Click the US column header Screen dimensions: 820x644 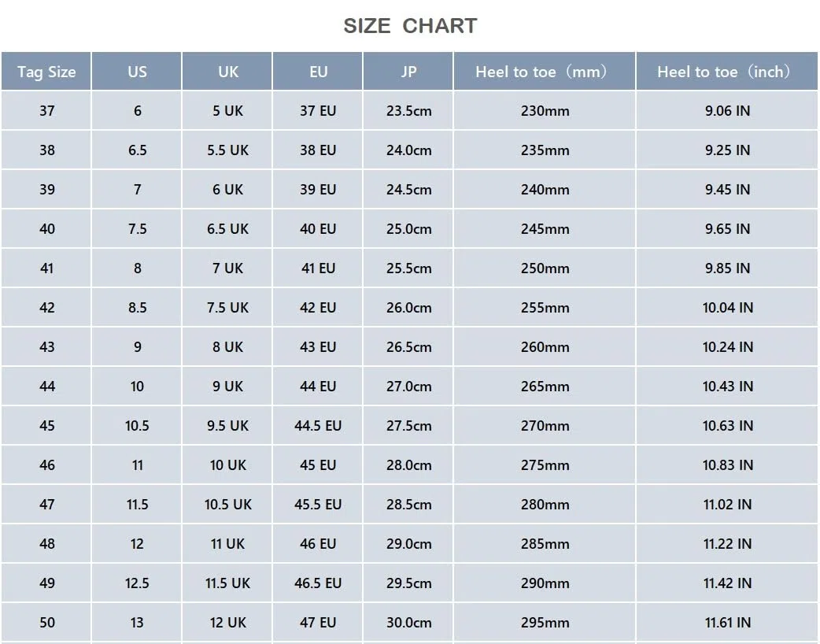coord(137,71)
